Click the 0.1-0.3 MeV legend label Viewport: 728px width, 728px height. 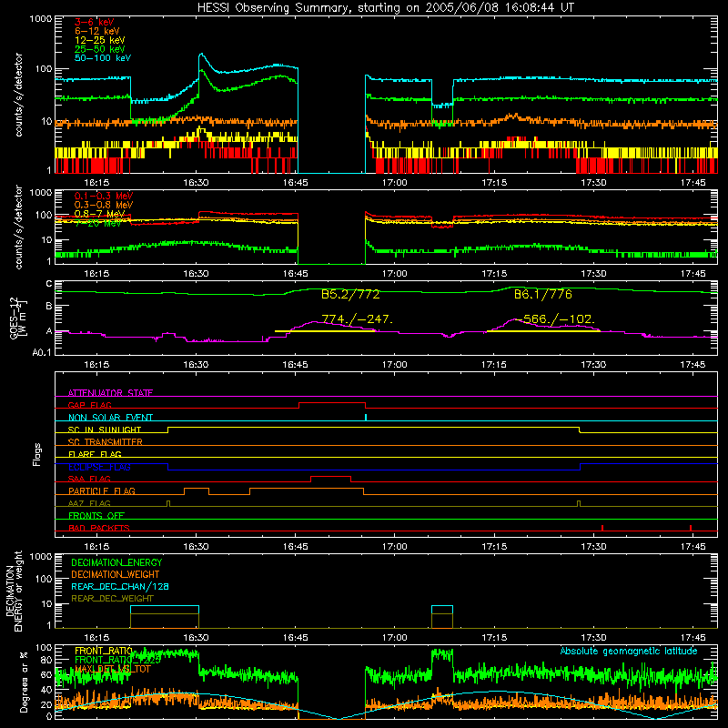click(x=104, y=196)
